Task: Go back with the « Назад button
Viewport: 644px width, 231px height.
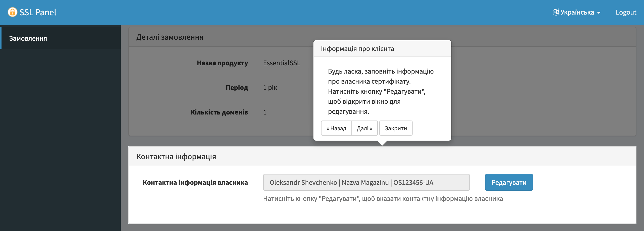Action: (336, 128)
